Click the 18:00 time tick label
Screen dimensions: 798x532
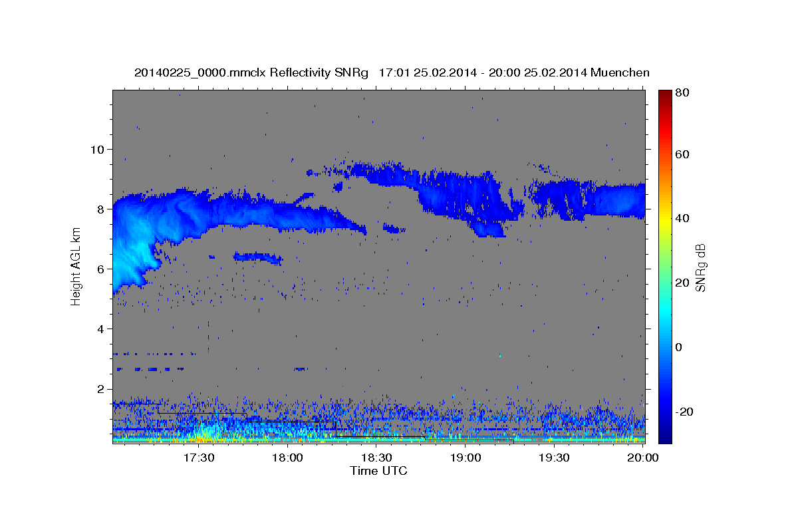click(288, 458)
